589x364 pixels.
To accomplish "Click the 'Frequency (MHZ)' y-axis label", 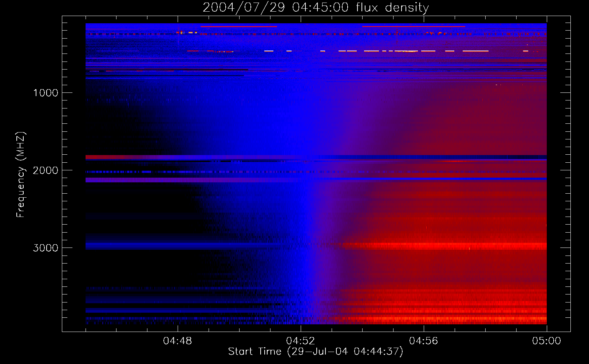I will pyautogui.click(x=21, y=175).
